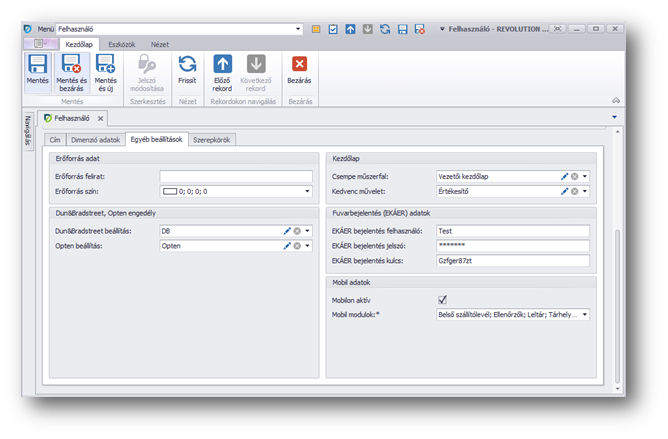Click Mentés és bezárás ribbon icon
This screenshot has width=668, height=439.
click(x=71, y=66)
